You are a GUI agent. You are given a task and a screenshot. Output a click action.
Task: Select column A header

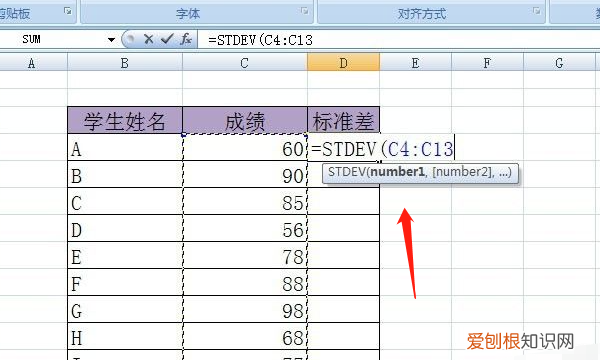(34, 62)
